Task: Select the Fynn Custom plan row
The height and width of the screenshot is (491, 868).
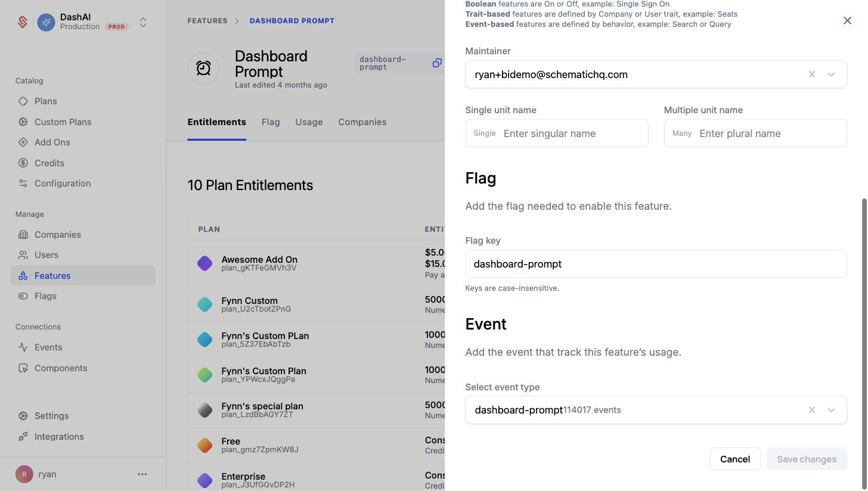Action: [x=316, y=304]
